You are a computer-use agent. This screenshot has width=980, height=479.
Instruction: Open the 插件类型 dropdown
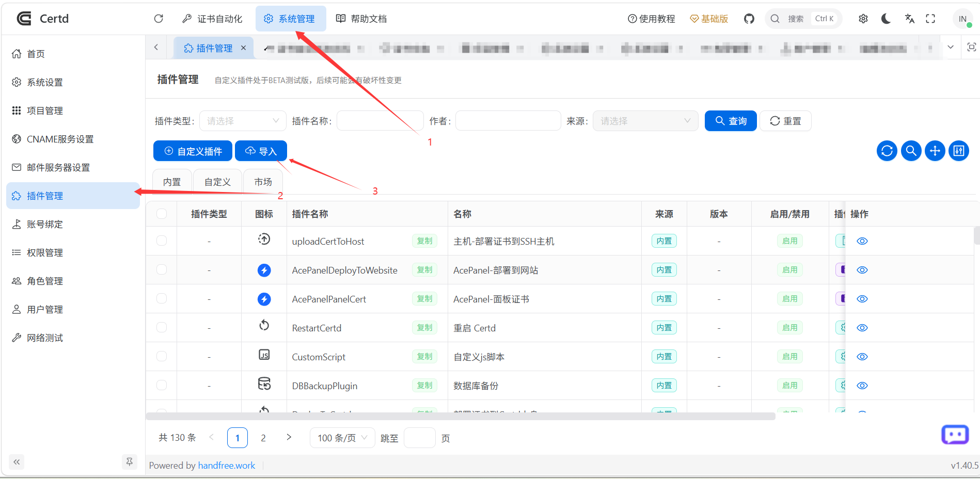243,121
